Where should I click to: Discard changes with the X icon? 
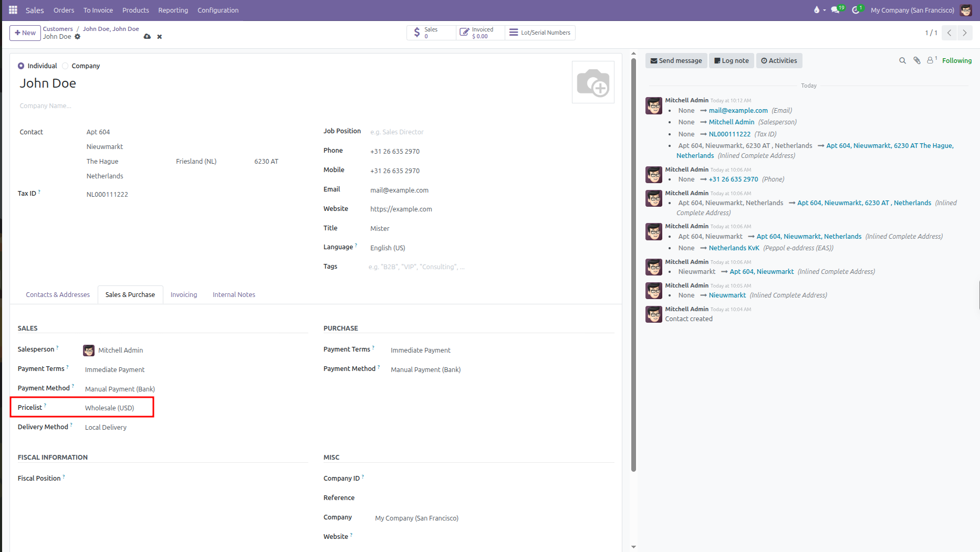tap(160, 37)
